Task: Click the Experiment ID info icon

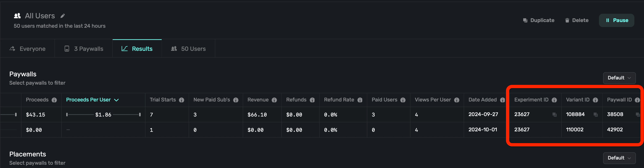Action: (554, 100)
